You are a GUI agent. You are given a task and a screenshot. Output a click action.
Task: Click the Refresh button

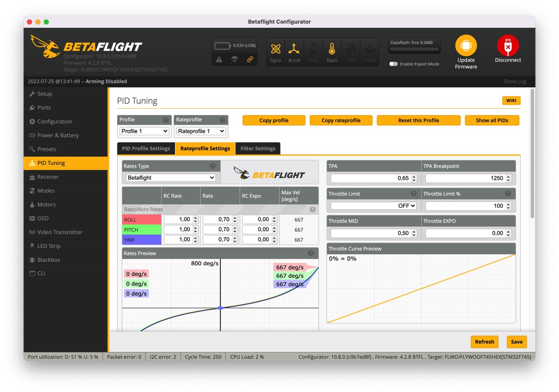[x=484, y=342]
